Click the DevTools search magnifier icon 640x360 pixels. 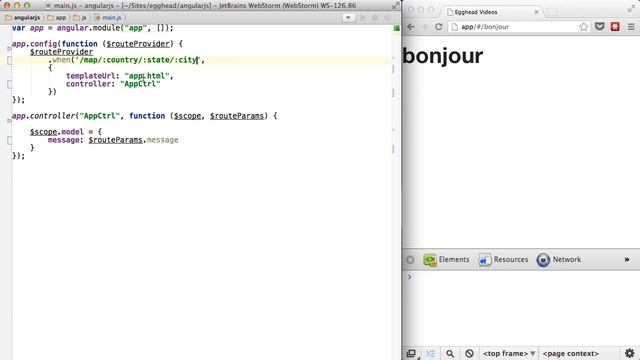450,353
